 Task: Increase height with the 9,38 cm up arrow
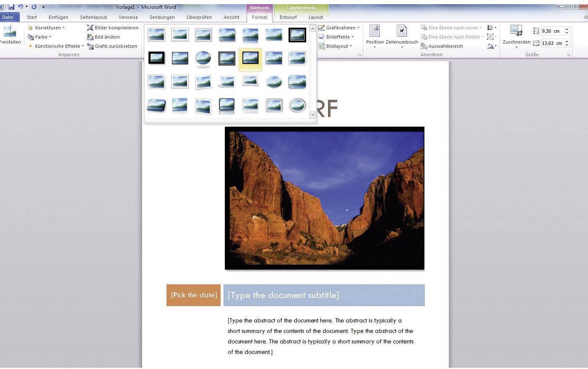point(567,29)
